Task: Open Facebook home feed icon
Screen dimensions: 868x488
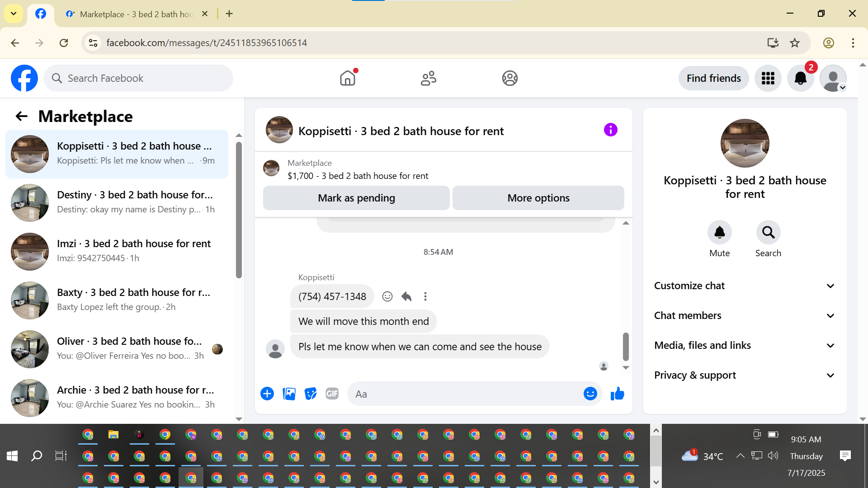Action: point(348,78)
